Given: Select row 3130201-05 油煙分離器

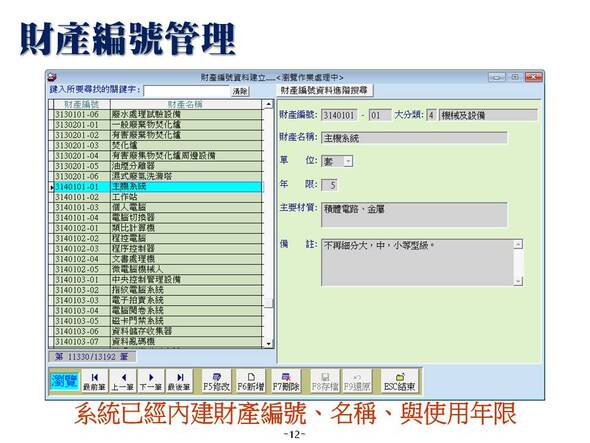Looking at the screenshot, I should pyautogui.click(x=158, y=166).
